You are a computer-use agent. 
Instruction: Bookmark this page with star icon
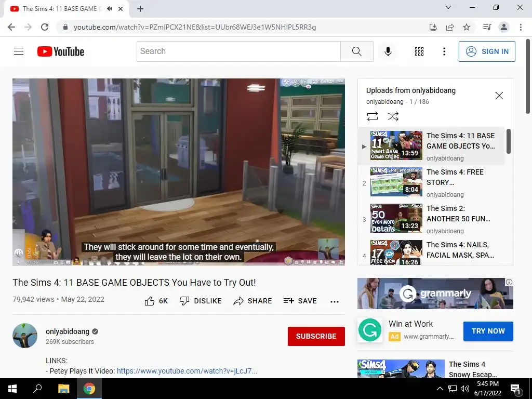[x=467, y=27]
